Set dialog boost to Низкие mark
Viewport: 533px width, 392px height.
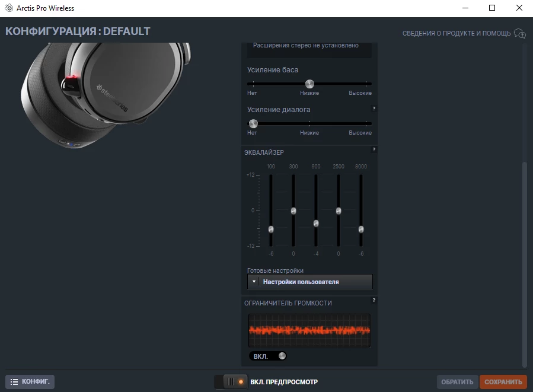point(309,123)
